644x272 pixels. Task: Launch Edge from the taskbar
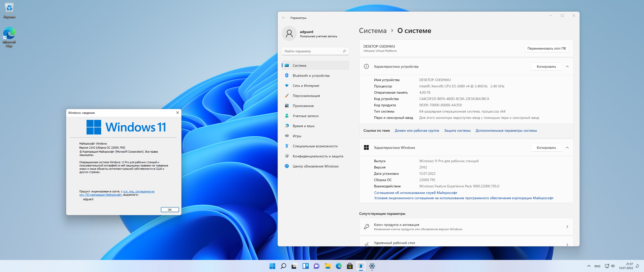coord(339,266)
